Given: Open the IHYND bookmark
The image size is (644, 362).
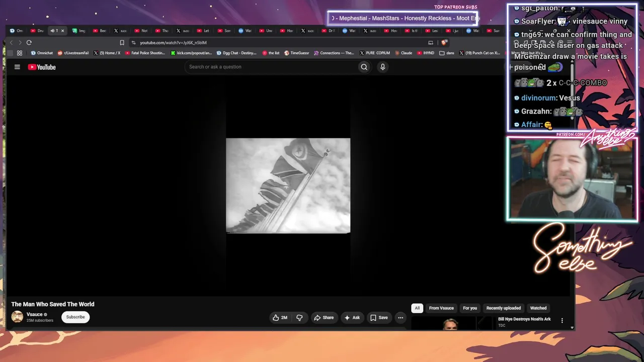Looking at the screenshot, I should point(426,53).
